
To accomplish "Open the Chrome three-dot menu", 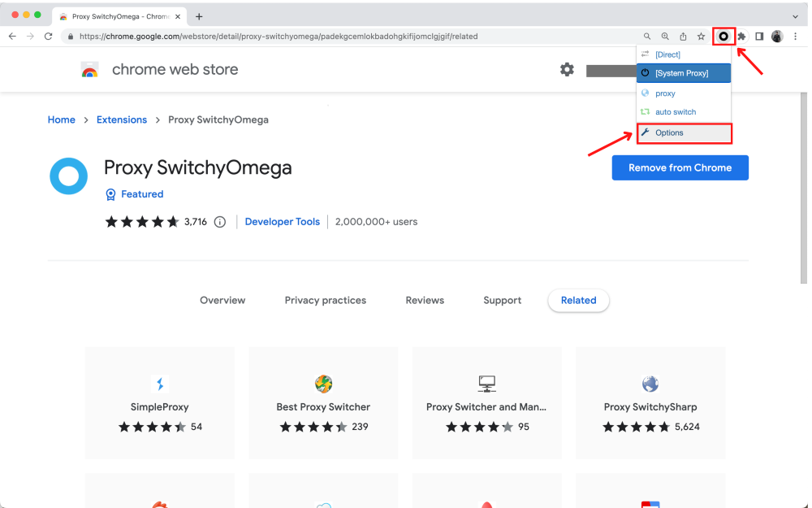I will coord(796,36).
